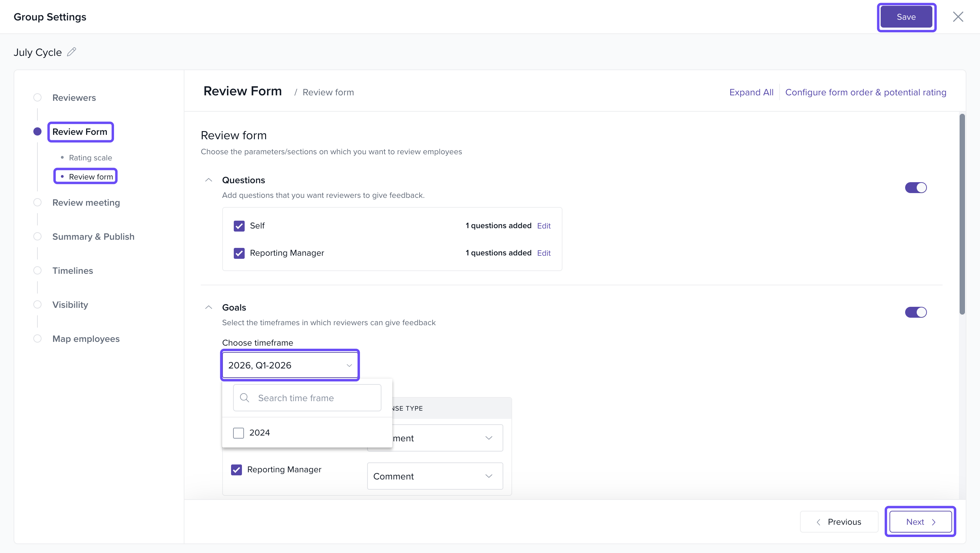The image size is (980, 553).
Task: Turn off the Goals section toggle
Action: point(915,312)
